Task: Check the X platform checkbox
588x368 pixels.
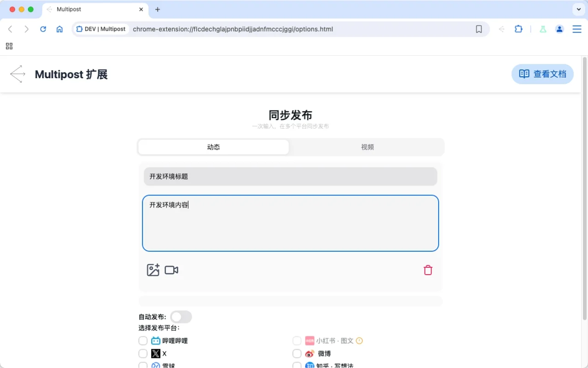Action: coord(143,353)
